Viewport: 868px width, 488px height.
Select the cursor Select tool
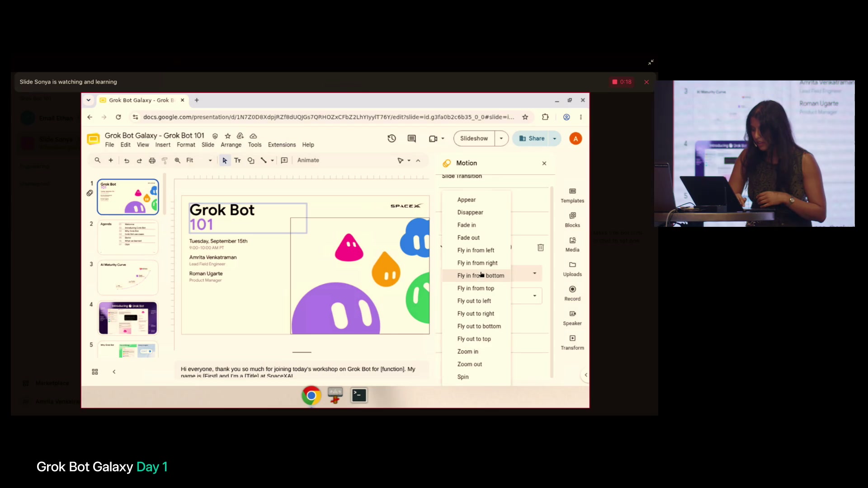[225, 160]
